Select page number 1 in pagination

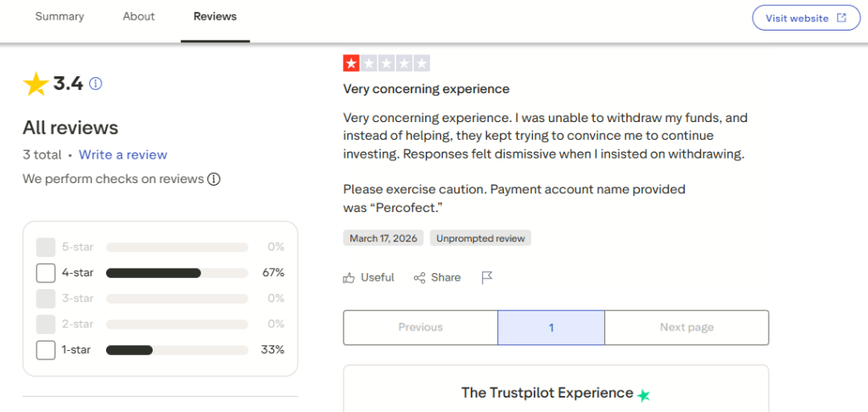[551, 327]
